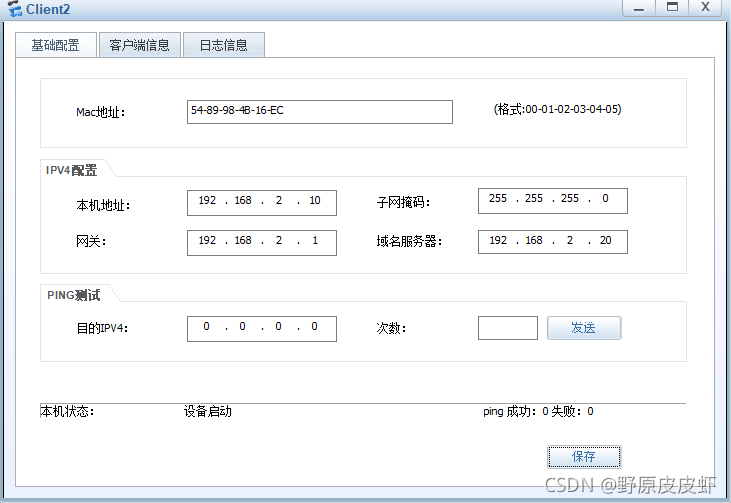Click the 保存 button
Image resolution: width=731 pixels, height=503 pixels.
click(x=584, y=457)
